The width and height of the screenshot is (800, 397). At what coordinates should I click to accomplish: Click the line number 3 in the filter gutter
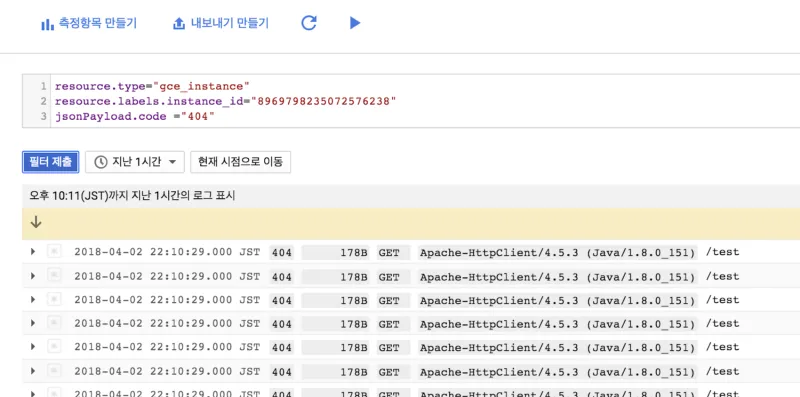coord(44,116)
